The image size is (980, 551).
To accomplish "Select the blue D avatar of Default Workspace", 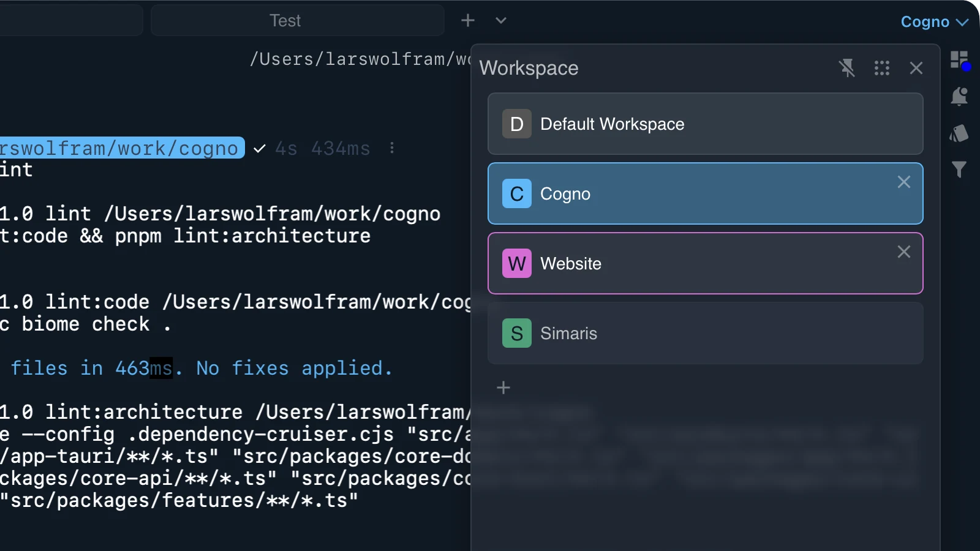I will click(x=516, y=124).
